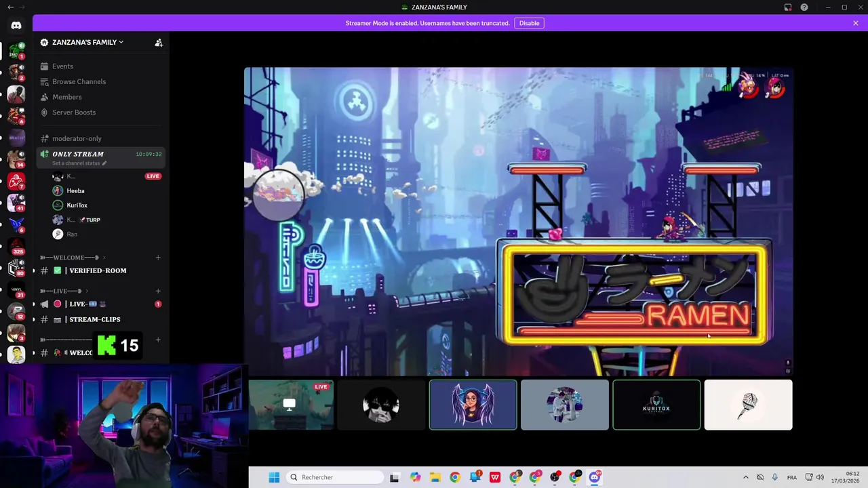Image resolution: width=868 pixels, height=488 pixels.
Task: Disable Streamer Mode from the banner
Action: (x=529, y=23)
